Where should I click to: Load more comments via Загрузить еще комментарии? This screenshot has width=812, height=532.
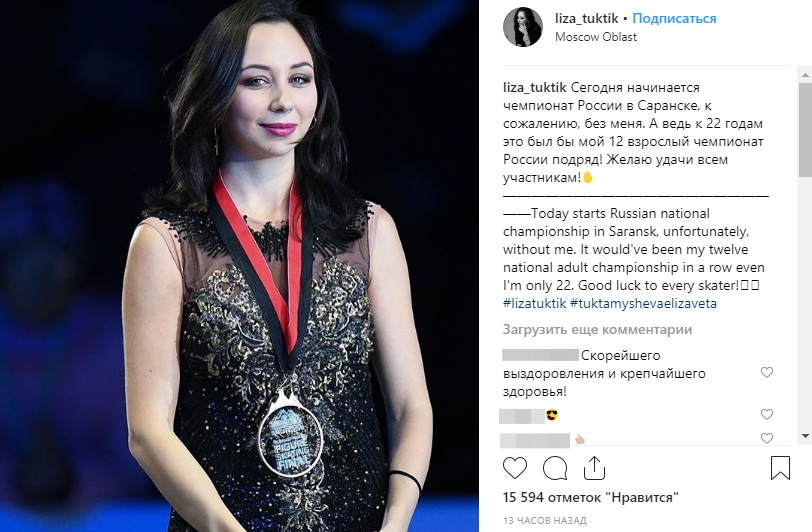(x=597, y=329)
